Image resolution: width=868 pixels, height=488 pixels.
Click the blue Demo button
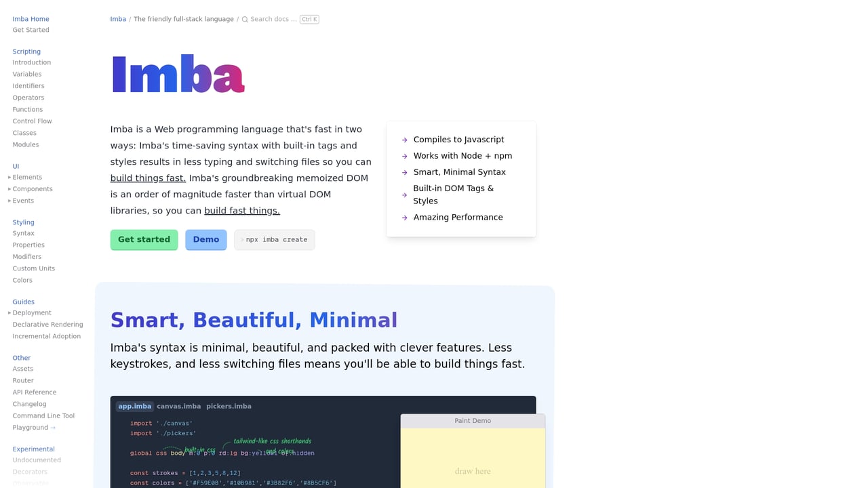point(205,239)
